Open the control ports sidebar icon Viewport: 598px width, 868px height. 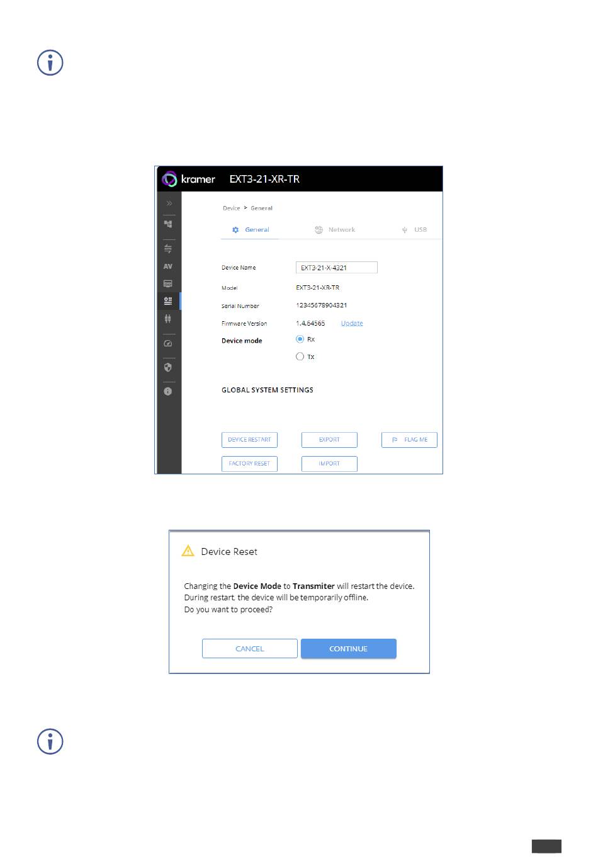pyautogui.click(x=168, y=319)
